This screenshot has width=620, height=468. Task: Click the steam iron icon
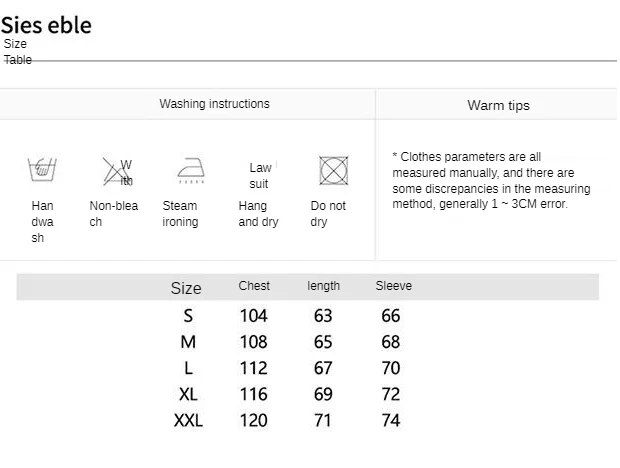click(191, 170)
